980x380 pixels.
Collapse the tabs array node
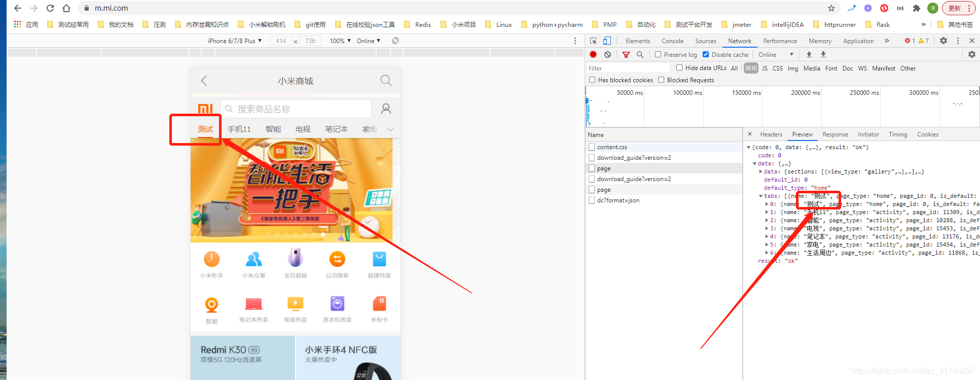(x=761, y=196)
